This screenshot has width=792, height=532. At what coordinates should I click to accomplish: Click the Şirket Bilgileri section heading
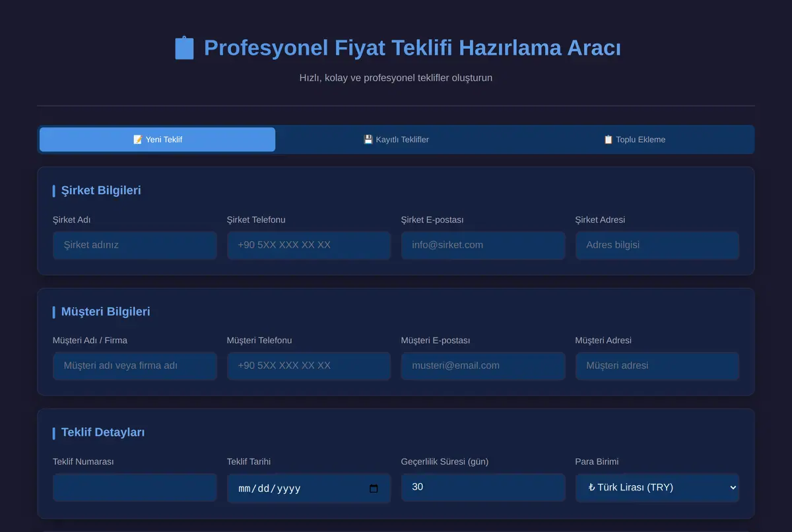click(x=101, y=191)
